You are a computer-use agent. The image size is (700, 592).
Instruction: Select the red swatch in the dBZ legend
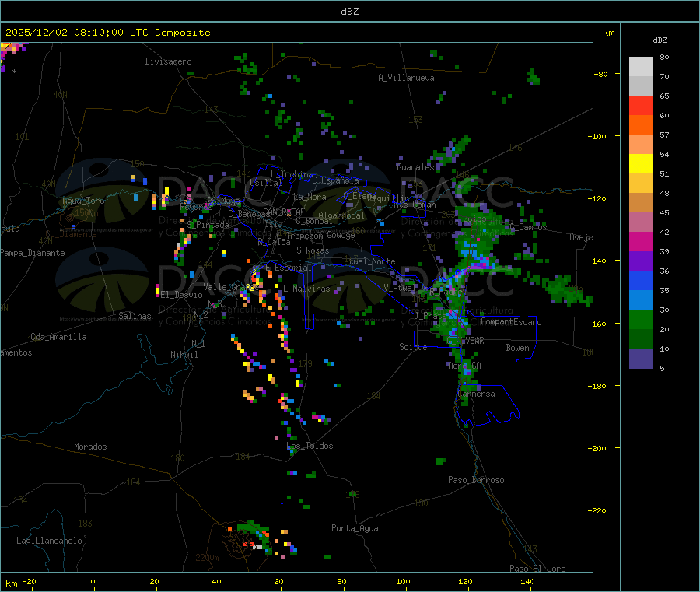point(641,106)
